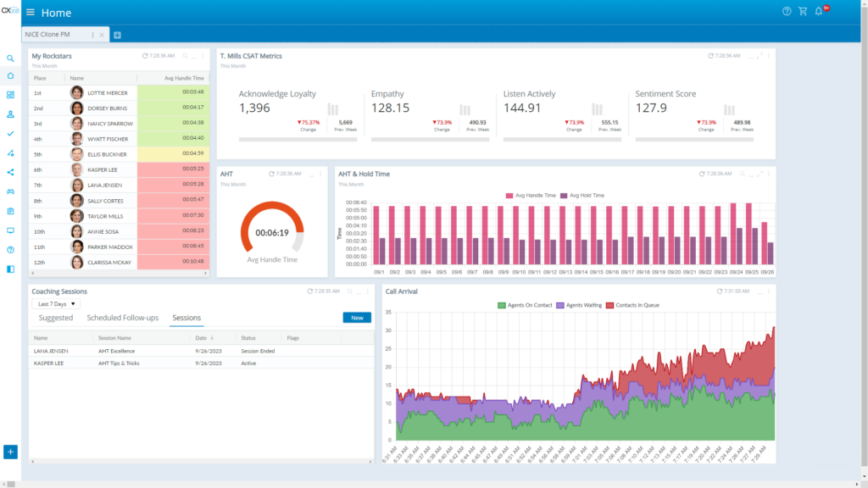Open NICE CXone PM tab options menu

(x=92, y=35)
